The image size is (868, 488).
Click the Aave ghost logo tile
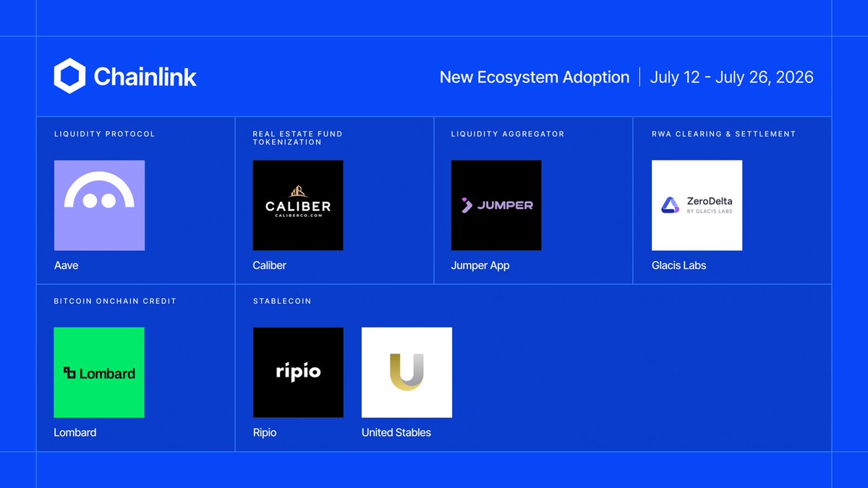pos(99,205)
